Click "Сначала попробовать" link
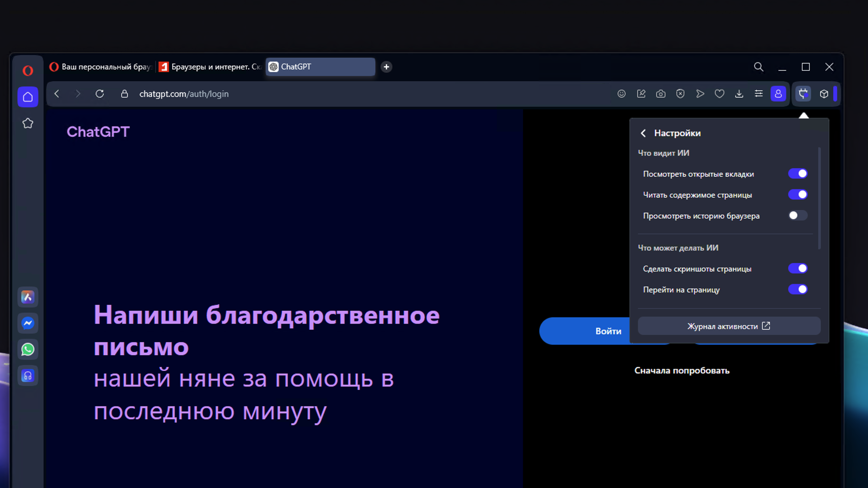The width and height of the screenshot is (868, 488). 682,371
